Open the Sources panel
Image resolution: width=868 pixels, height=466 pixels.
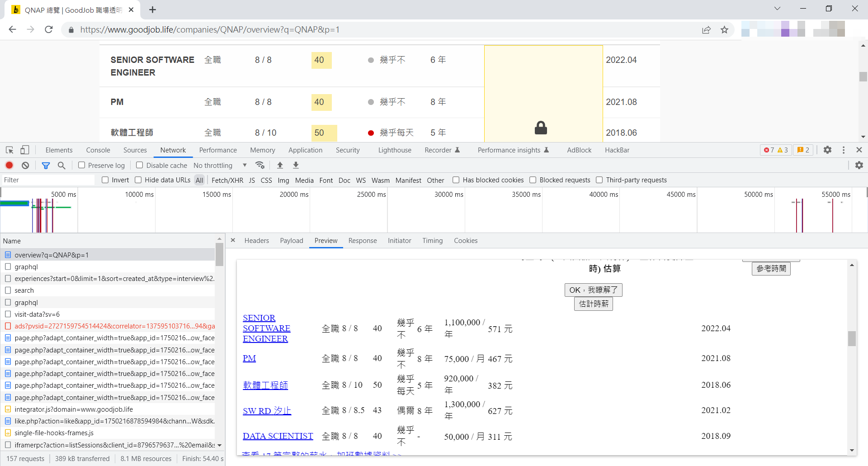click(135, 150)
